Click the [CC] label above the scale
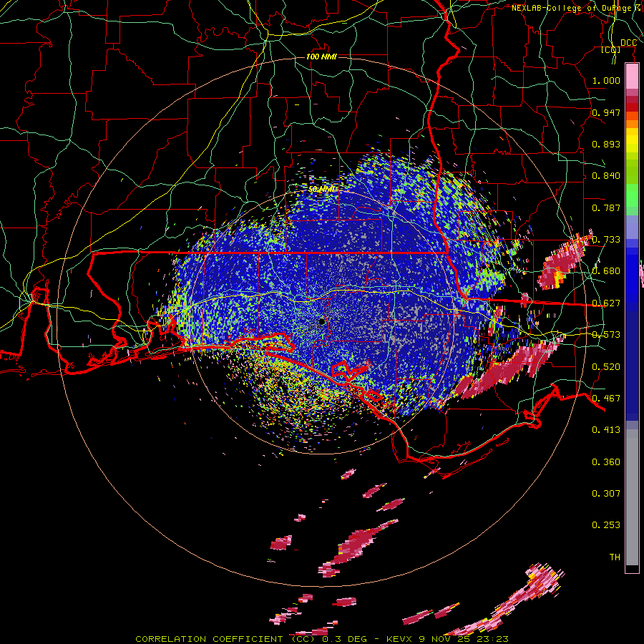The height and width of the screenshot is (644, 644). pos(611,49)
